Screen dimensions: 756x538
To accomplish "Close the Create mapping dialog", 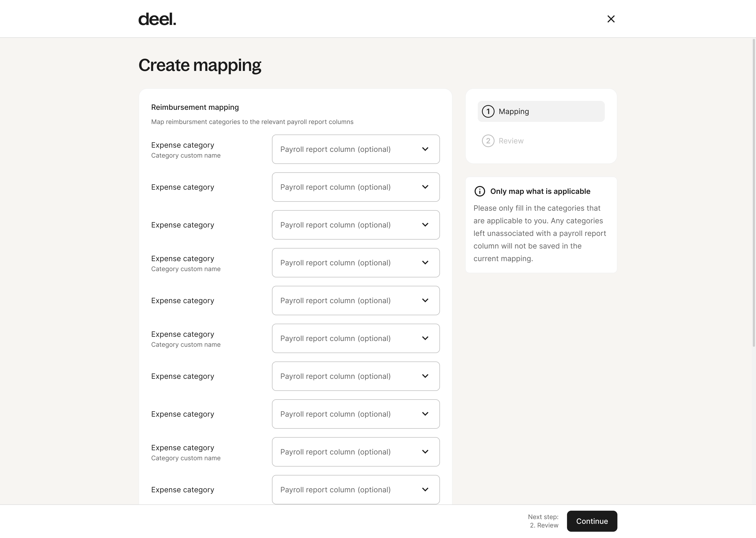I will pyautogui.click(x=611, y=19).
